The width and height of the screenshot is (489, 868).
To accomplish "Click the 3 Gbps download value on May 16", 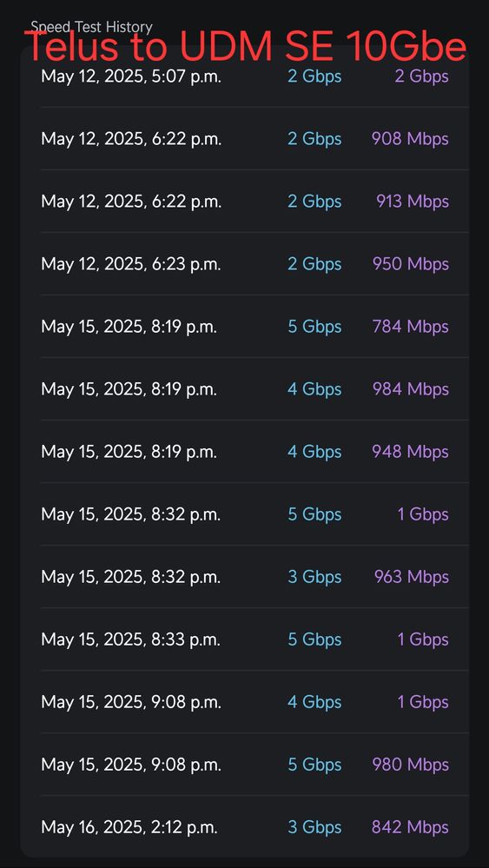I will pyautogui.click(x=314, y=827).
